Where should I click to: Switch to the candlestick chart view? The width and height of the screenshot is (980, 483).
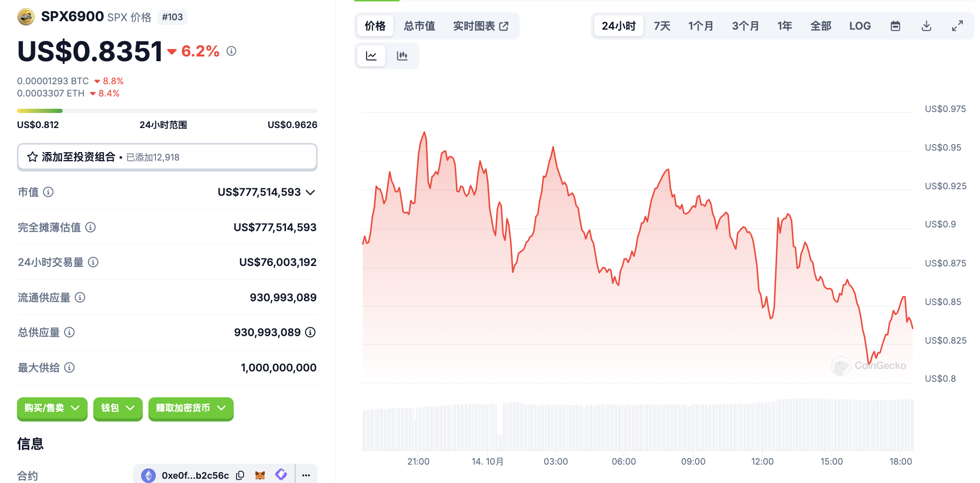pos(402,56)
